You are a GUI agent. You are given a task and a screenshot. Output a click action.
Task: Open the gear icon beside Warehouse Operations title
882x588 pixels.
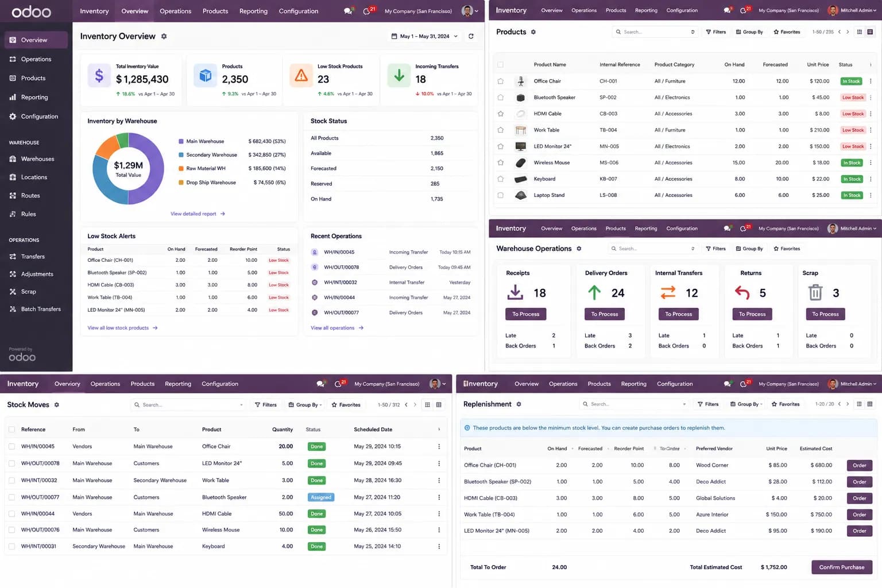[579, 249]
